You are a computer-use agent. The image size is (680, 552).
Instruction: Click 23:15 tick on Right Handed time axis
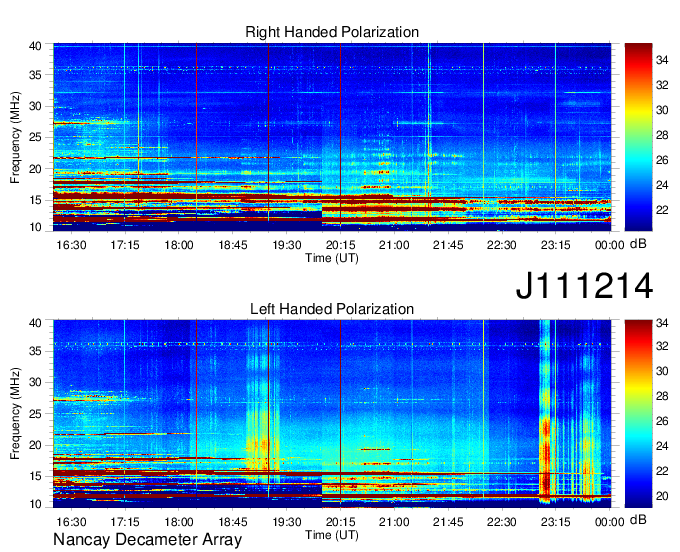(556, 245)
